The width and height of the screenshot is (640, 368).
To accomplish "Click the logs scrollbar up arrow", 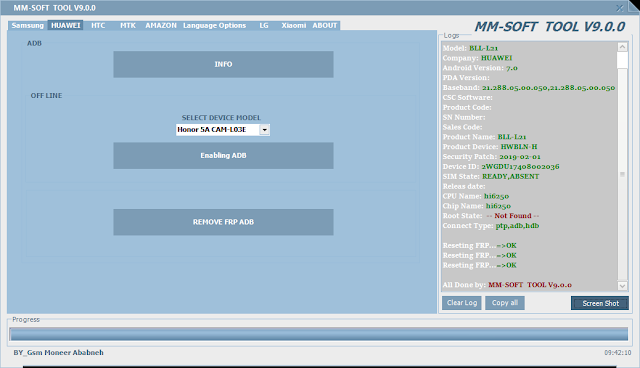I will [x=622, y=47].
